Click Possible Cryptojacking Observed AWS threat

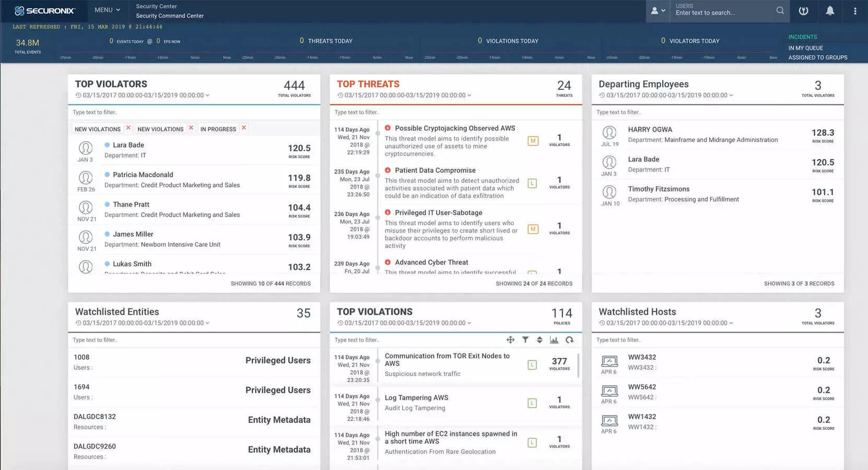click(x=454, y=128)
